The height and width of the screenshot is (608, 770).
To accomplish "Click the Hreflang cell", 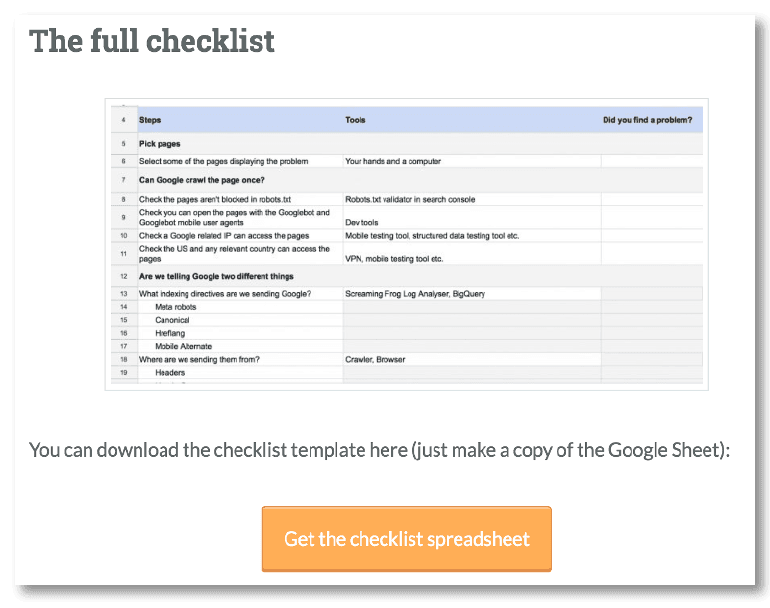I will coord(170,333).
